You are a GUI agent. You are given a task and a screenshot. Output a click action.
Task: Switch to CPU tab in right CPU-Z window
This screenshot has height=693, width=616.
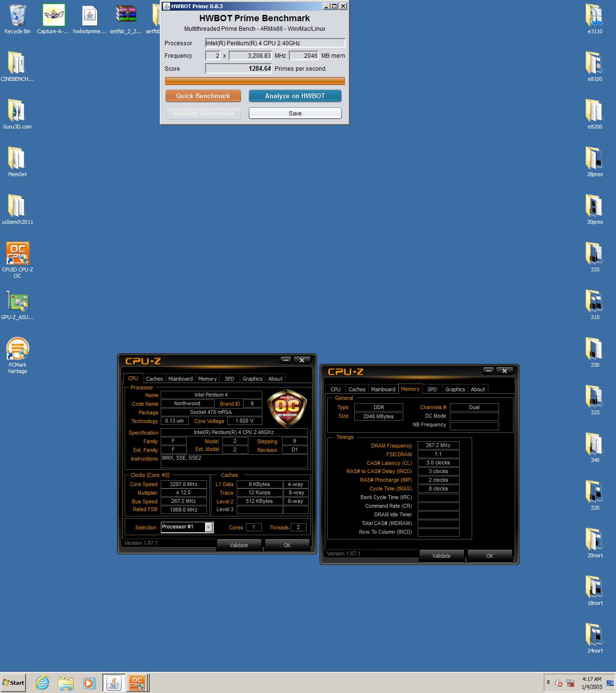336,389
